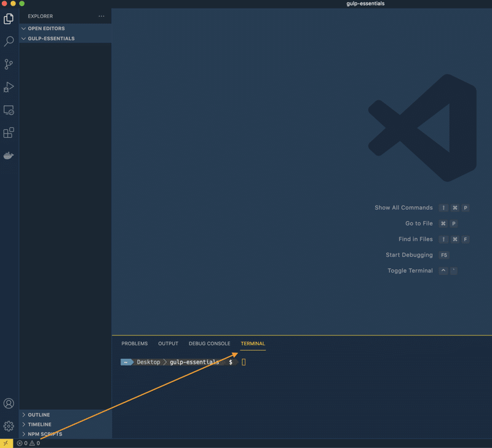Click the gulp-essentials path segment in terminal
Image resolution: width=492 pixels, height=448 pixels.
click(x=194, y=362)
